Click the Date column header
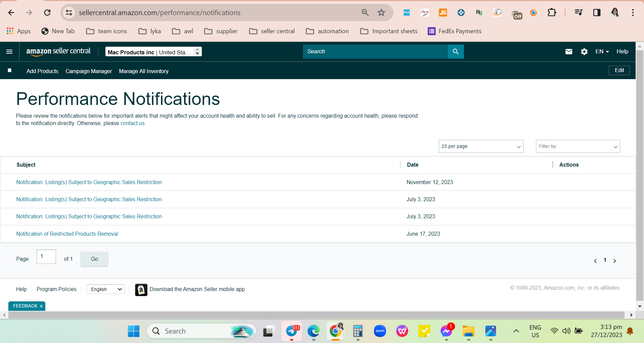Viewport: 644px width, 343px height. click(x=413, y=165)
